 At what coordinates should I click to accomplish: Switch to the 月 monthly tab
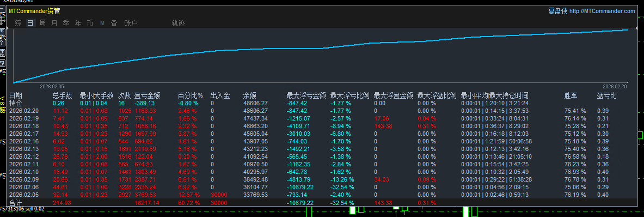(54, 23)
